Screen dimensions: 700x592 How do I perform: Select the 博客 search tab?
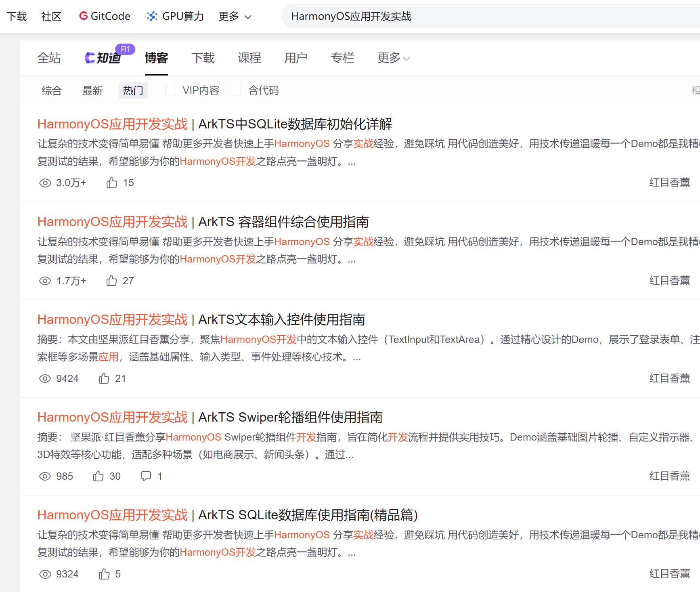[156, 58]
